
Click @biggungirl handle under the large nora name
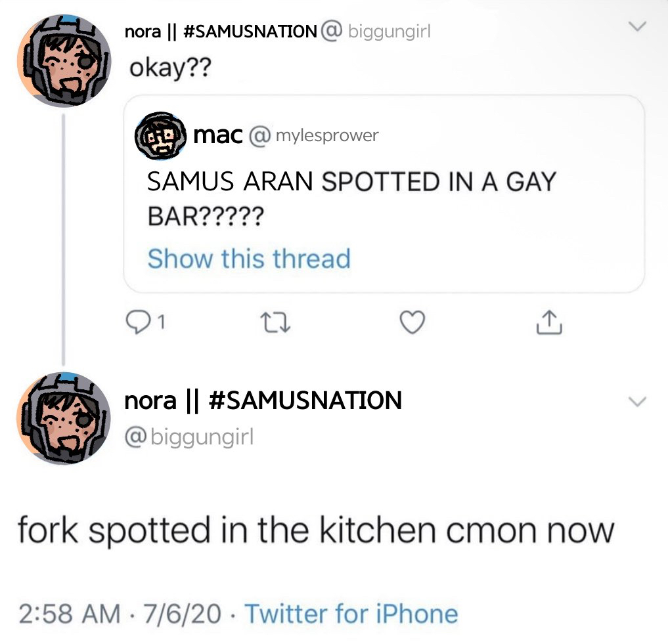(189, 436)
